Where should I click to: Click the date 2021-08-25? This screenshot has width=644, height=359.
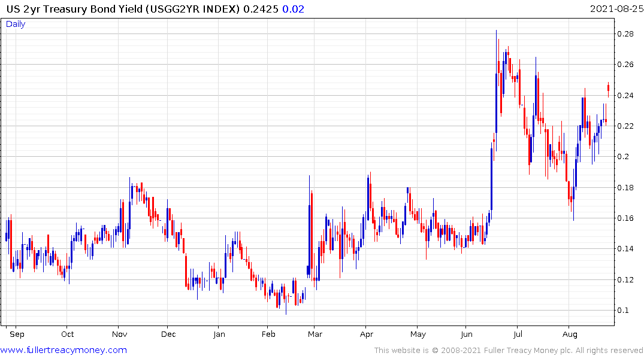pyautogui.click(x=616, y=8)
